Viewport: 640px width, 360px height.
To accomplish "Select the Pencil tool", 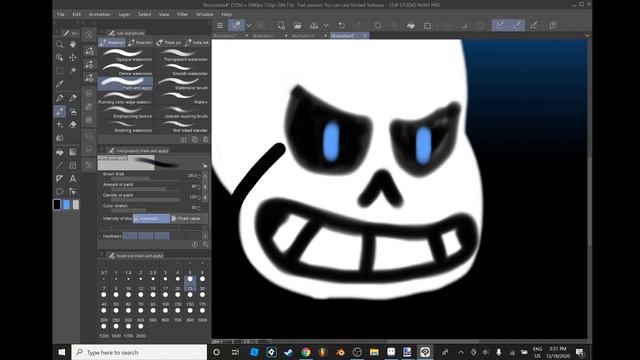I will 73,98.
